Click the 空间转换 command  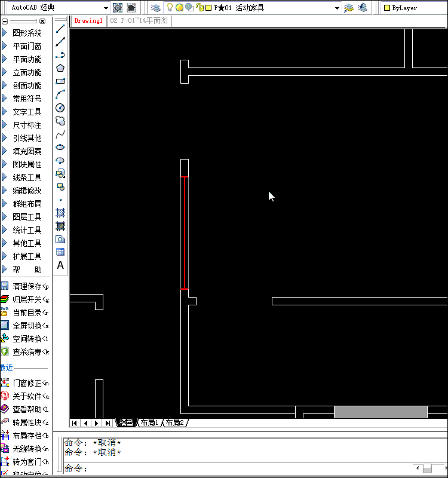tap(24, 339)
